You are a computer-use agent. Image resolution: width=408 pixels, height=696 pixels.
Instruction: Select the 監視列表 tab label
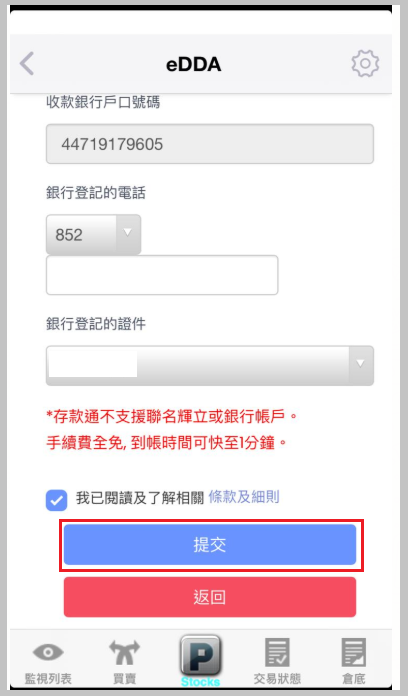[48, 678]
